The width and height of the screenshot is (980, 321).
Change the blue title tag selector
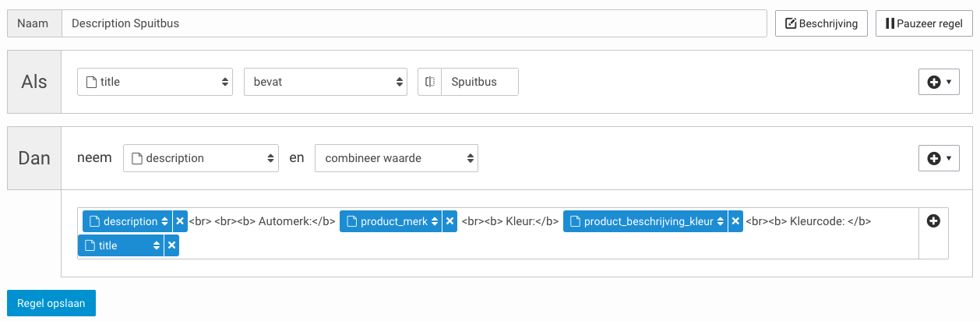click(122, 245)
